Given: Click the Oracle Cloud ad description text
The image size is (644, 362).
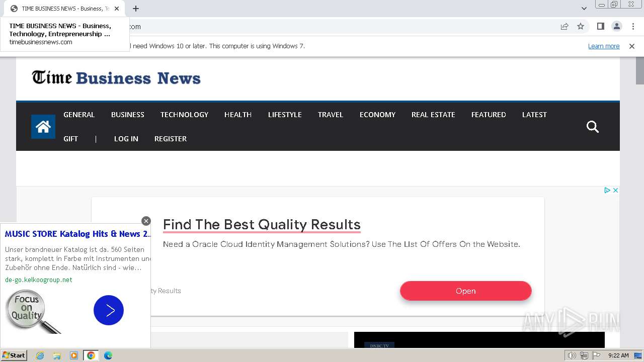Looking at the screenshot, I should [x=342, y=244].
